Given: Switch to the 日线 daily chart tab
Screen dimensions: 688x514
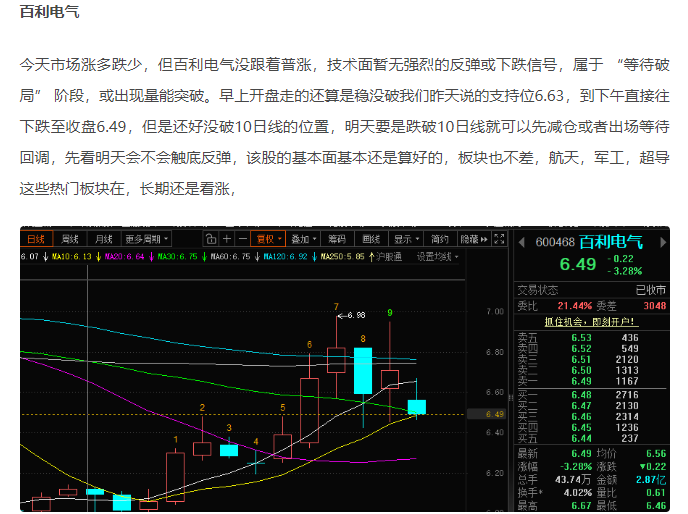Looking at the screenshot, I should (36, 239).
